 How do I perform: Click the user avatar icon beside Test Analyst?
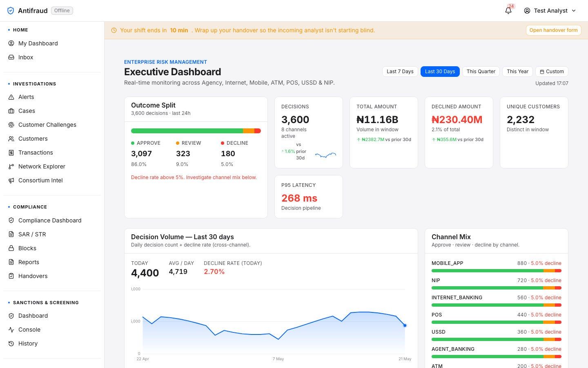(527, 11)
